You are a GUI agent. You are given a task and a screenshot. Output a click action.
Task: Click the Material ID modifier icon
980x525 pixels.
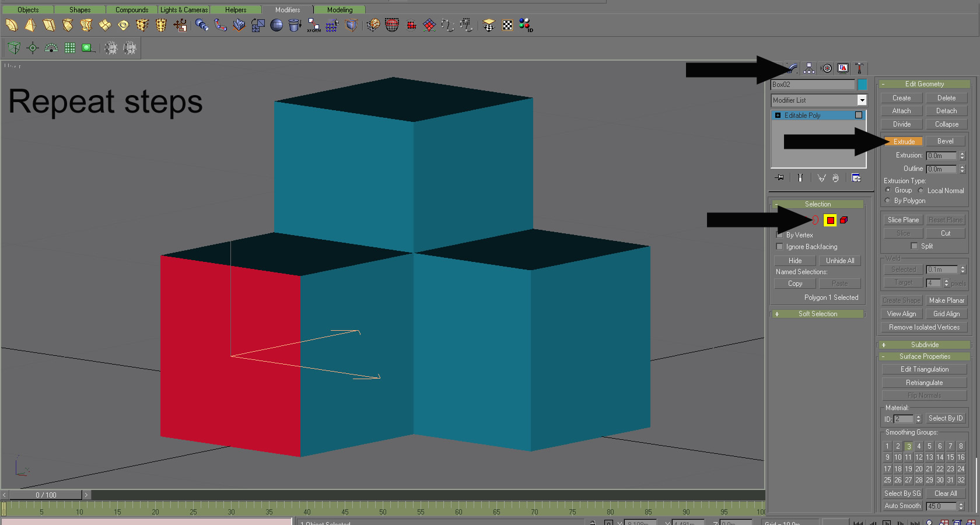(526, 25)
